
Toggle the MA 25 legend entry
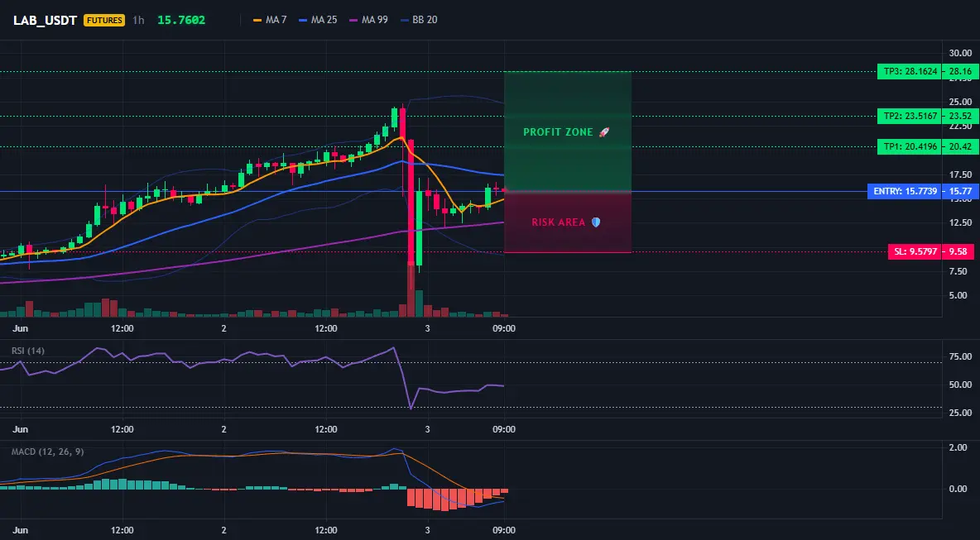(318, 20)
